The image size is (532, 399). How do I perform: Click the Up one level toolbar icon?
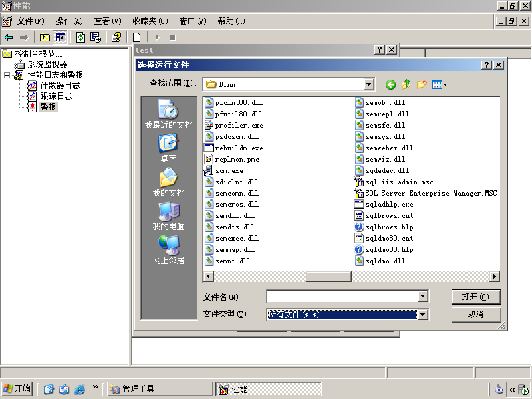(x=45, y=37)
